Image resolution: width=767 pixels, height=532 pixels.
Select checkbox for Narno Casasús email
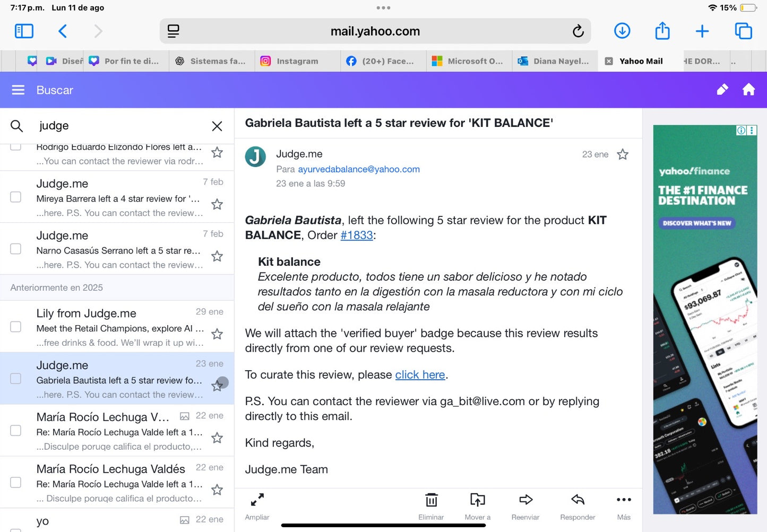(16, 249)
